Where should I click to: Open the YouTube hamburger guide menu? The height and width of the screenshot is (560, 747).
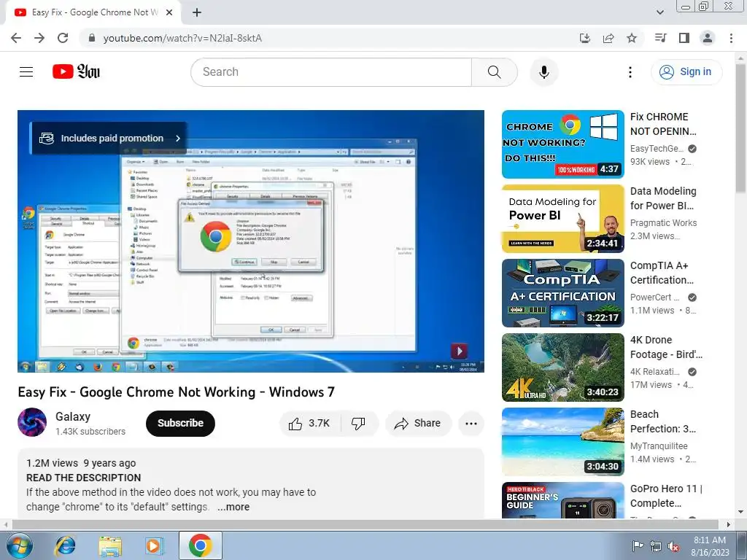[x=26, y=72]
